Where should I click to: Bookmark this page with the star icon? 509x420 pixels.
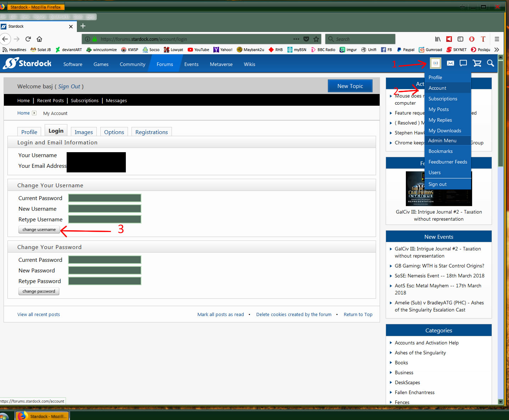(x=316, y=39)
